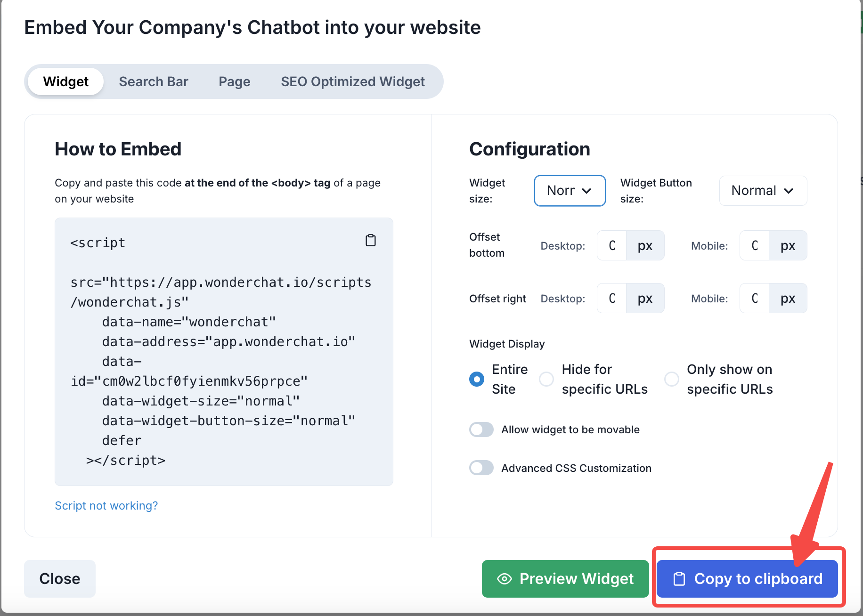Click the copy icon inside code block
Screen dimensions: 863x616
click(x=371, y=241)
